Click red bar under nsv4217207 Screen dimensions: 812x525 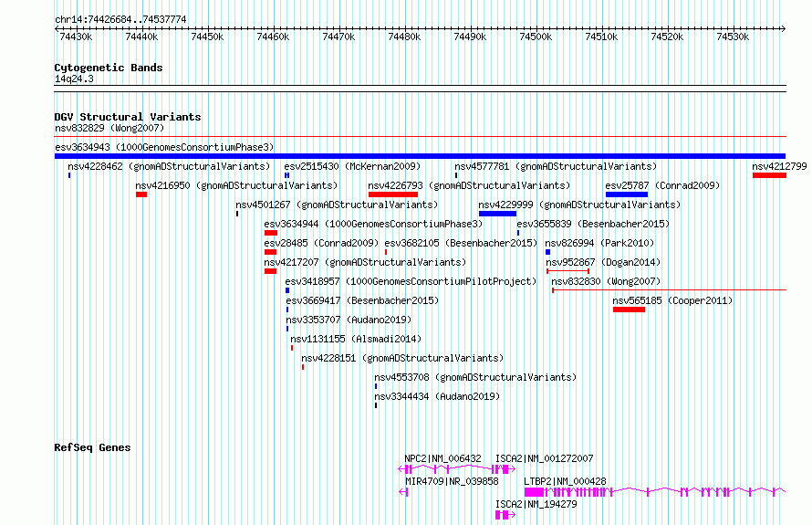pos(270,271)
